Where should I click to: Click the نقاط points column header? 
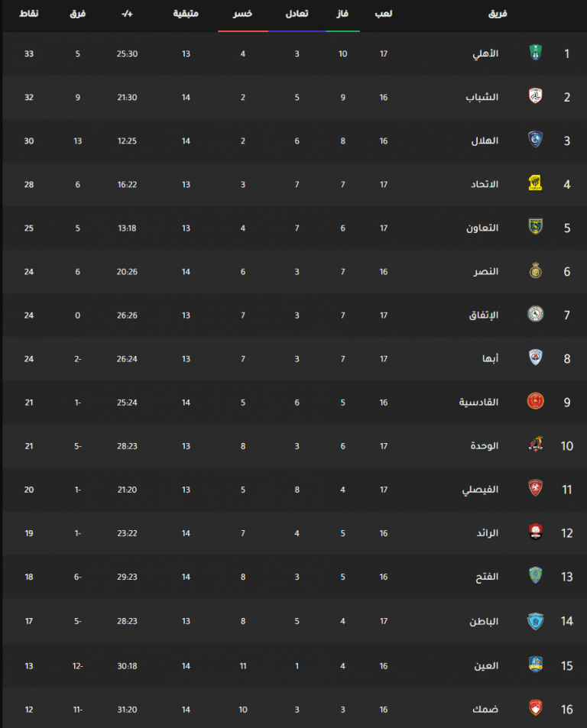click(x=29, y=14)
